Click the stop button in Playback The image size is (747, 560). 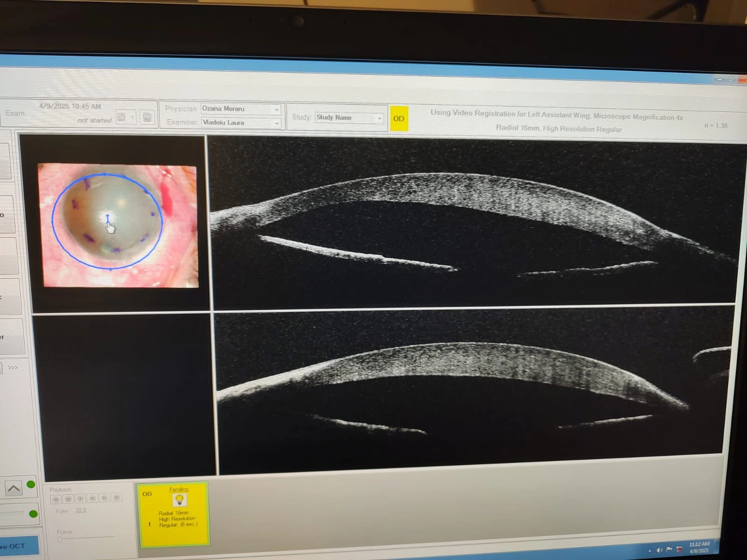[92, 498]
